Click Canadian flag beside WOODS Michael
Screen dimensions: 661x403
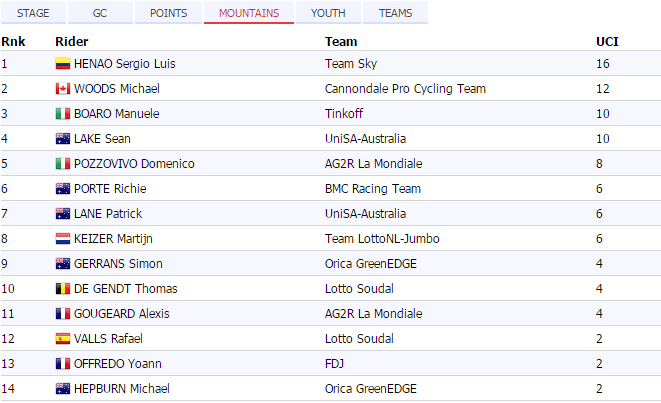[63, 89]
